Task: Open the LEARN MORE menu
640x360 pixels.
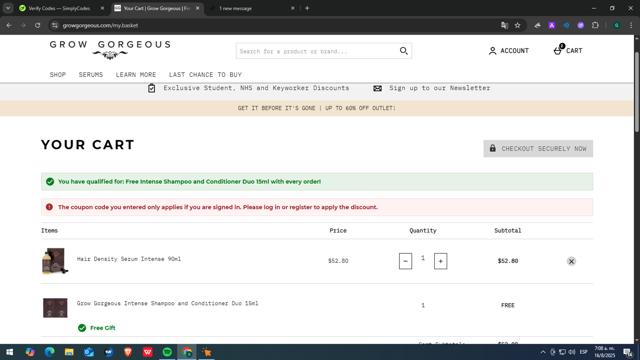Action: [x=136, y=75]
